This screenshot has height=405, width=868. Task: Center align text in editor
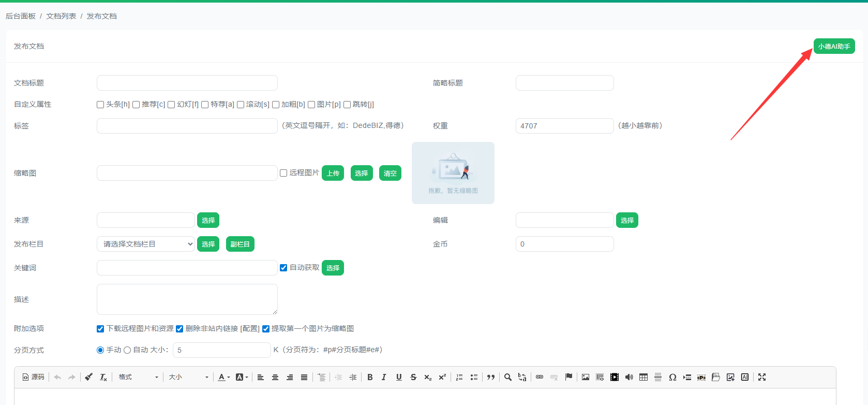point(275,377)
